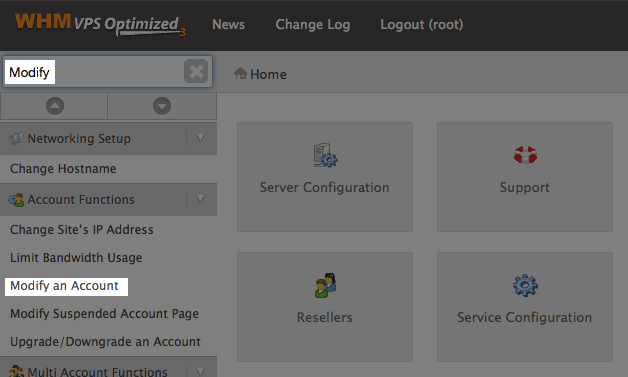The image size is (628, 377).
Task: Click the Server Configuration icon
Action: point(325,155)
